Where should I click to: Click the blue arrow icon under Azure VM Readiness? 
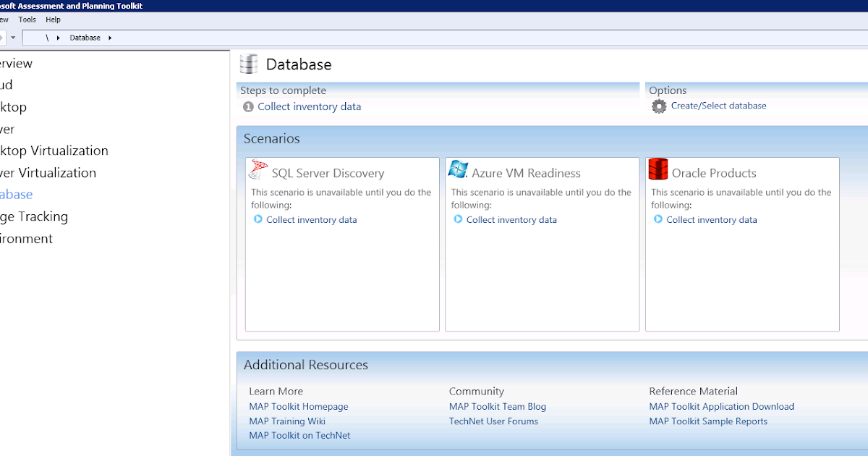coord(459,219)
